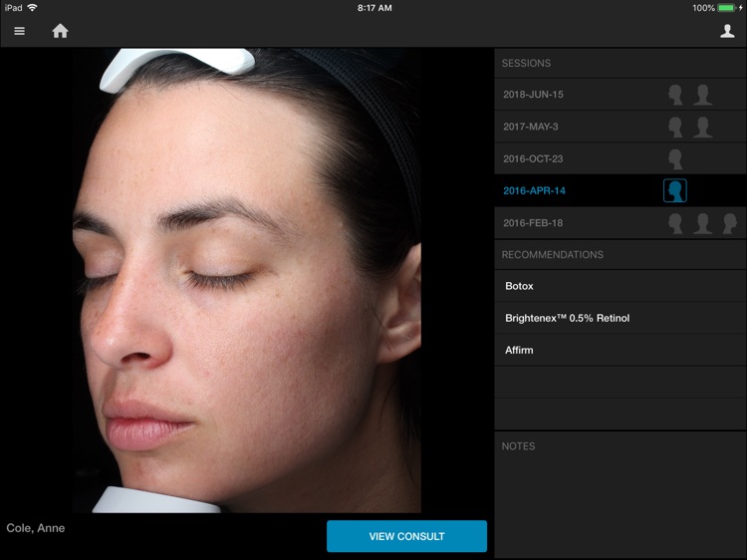Image resolution: width=747 pixels, height=560 pixels.
Task: Select front view for 2017-MAY-3 session
Action: (703, 127)
